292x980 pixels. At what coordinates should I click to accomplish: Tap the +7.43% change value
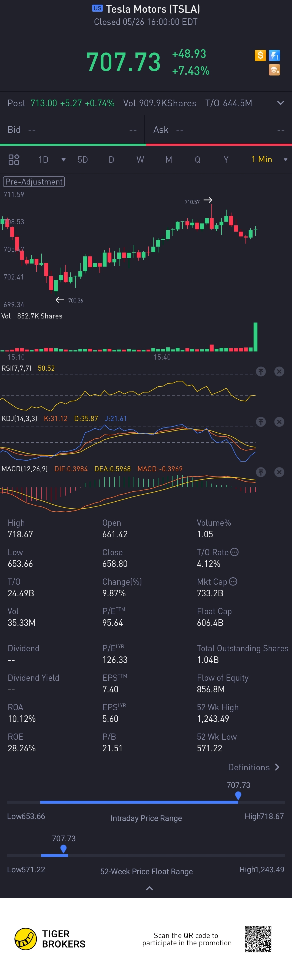(191, 71)
